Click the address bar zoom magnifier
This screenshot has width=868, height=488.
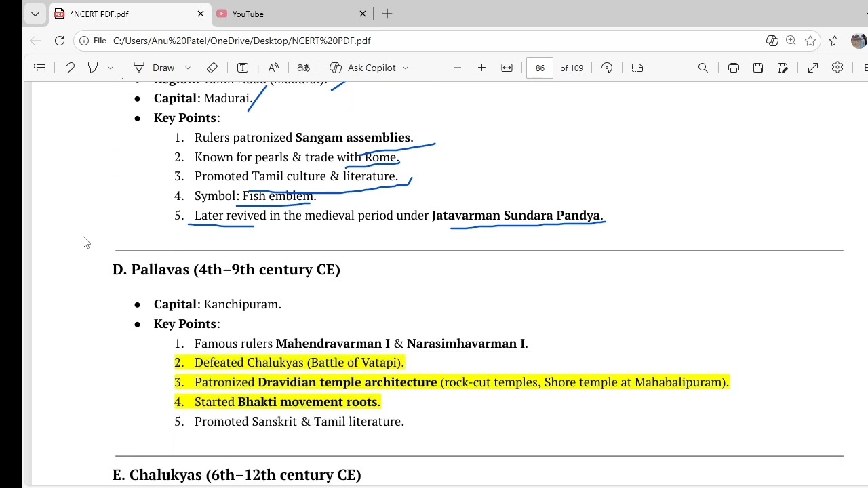[791, 41]
